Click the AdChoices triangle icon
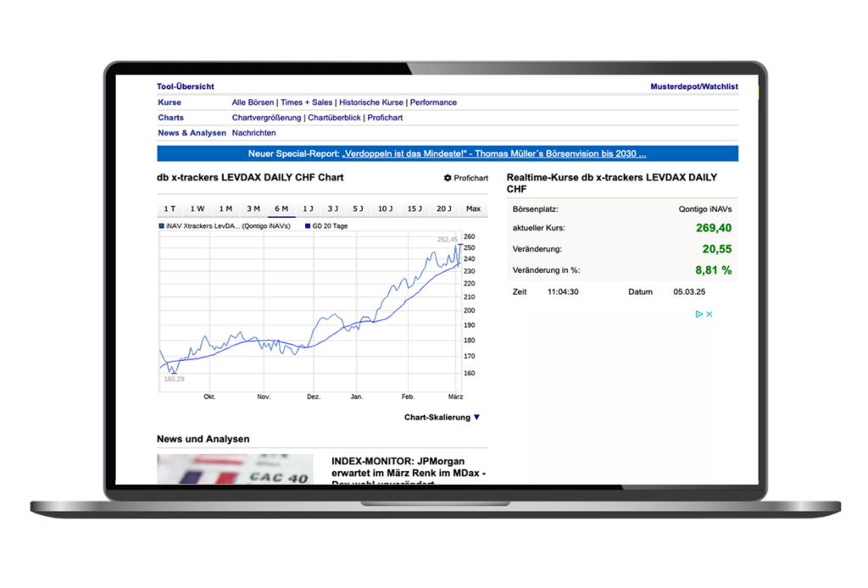The image size is (868, 588). point(699,314)
